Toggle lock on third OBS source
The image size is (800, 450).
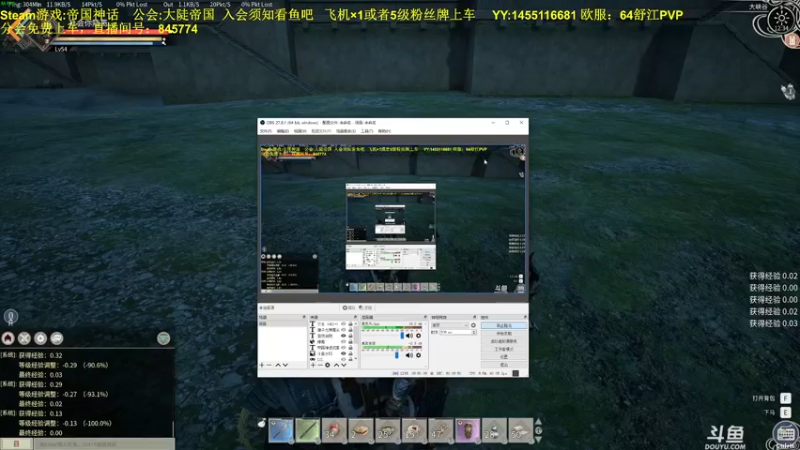tap(351, 336)
